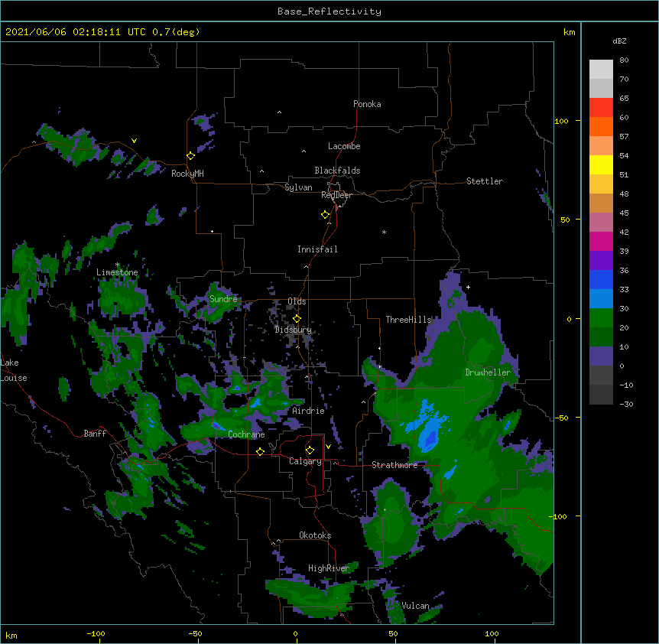Click the 2021/06/06 02:18:11 UTC timestamp
The height and width of the screenshot is (644, 659).
click(76, 32)
